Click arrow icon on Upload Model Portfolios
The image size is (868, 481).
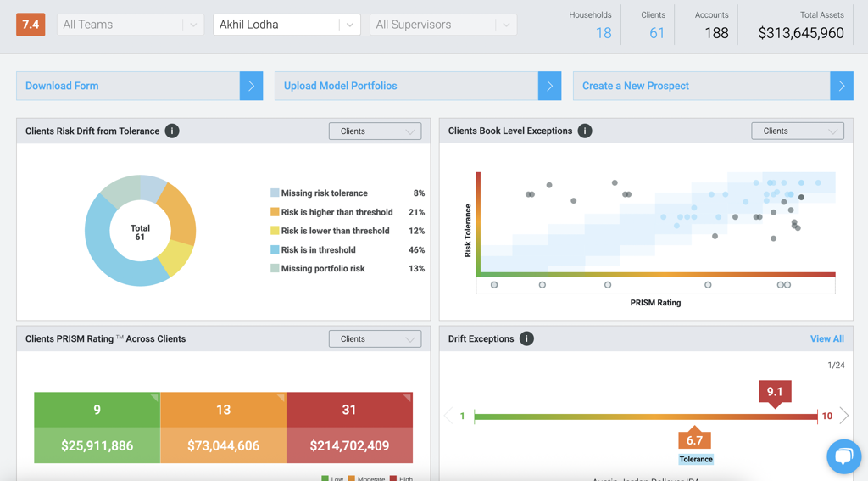click(x=549, y=86)
